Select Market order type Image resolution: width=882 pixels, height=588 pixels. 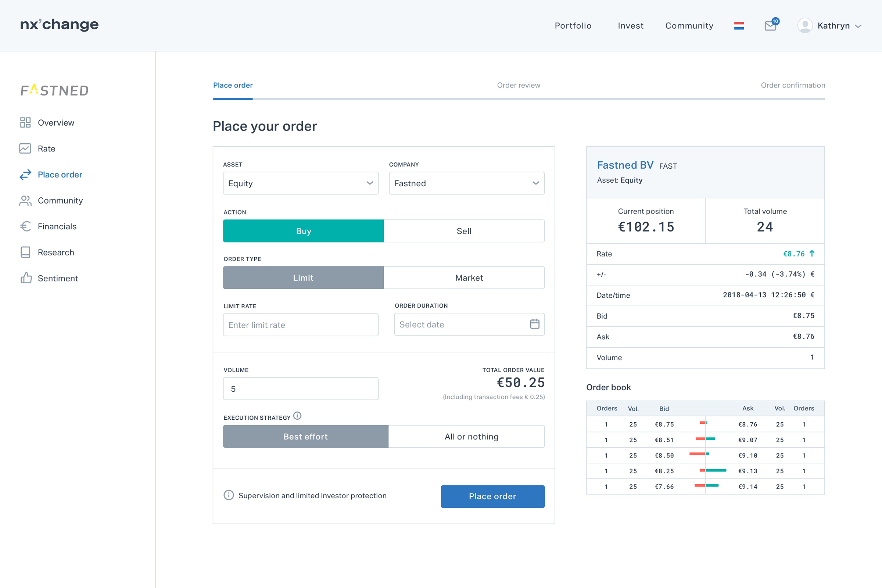[x=469, y=278]
